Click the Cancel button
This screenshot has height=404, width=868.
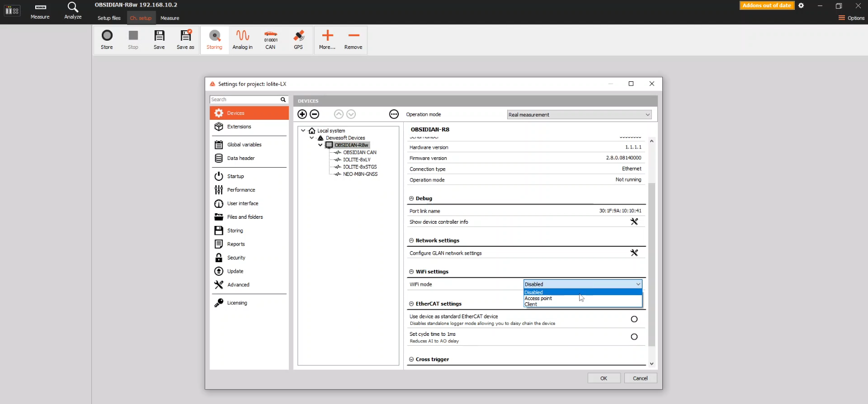pos(640,378)
